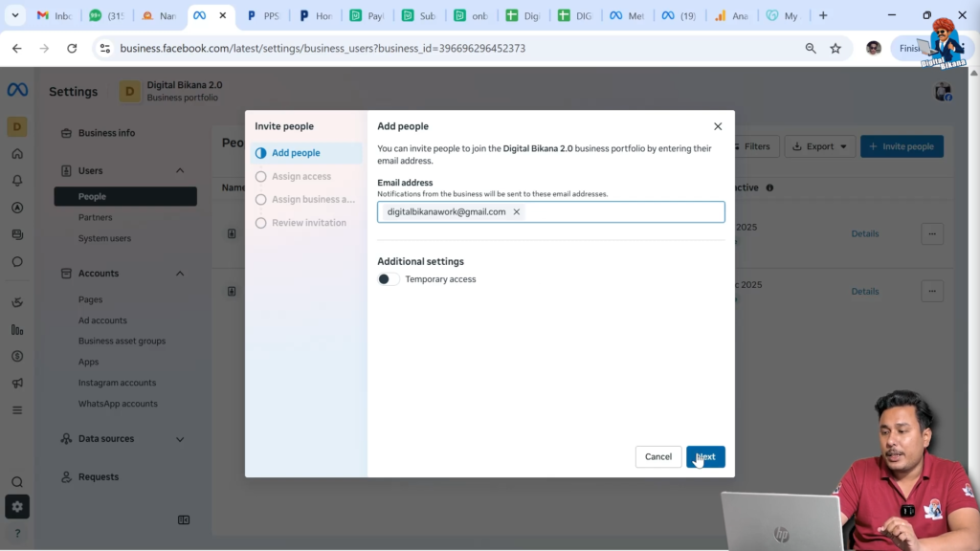Viewport: 980px width, 551px height.
Task: Open Partners settings page
Action: pyautogui.click(x=95, y=217)
